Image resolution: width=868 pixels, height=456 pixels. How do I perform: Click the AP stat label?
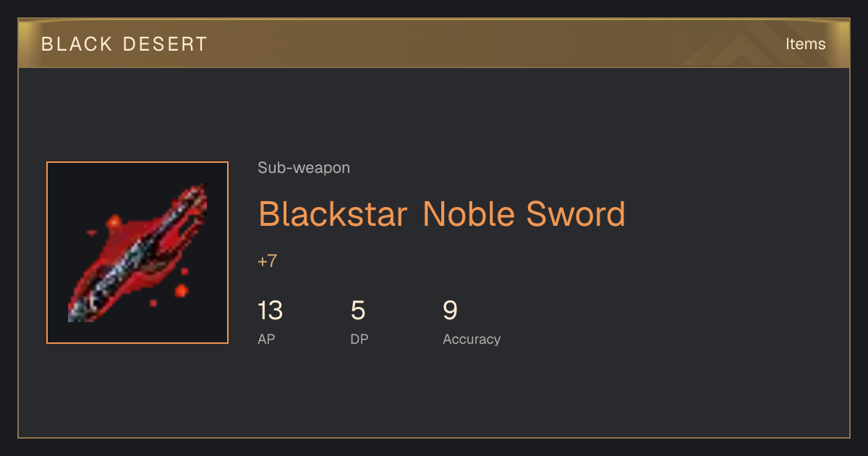tap(266, 339)
